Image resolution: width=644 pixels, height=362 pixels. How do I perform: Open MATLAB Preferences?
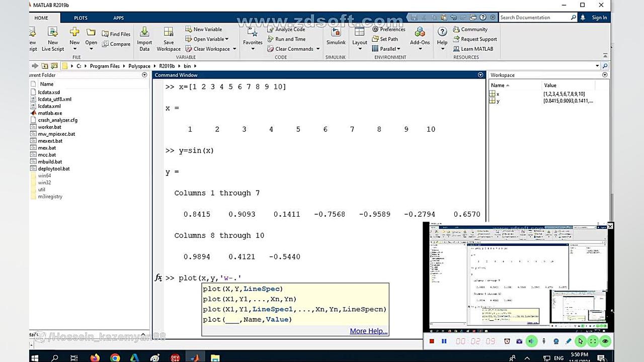389,29
